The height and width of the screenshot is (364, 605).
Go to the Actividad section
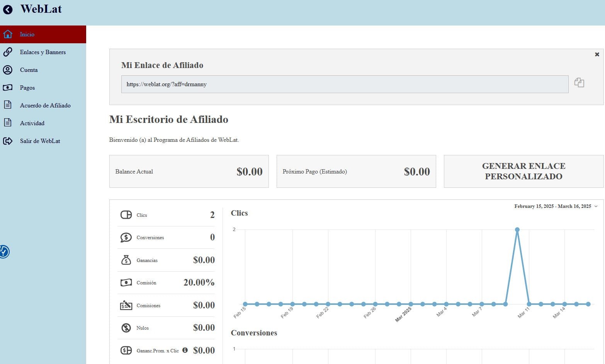point(32,123)
